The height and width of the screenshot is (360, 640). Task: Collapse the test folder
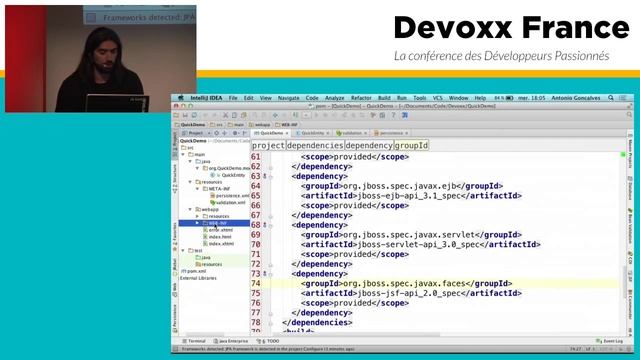coord(184,251)
